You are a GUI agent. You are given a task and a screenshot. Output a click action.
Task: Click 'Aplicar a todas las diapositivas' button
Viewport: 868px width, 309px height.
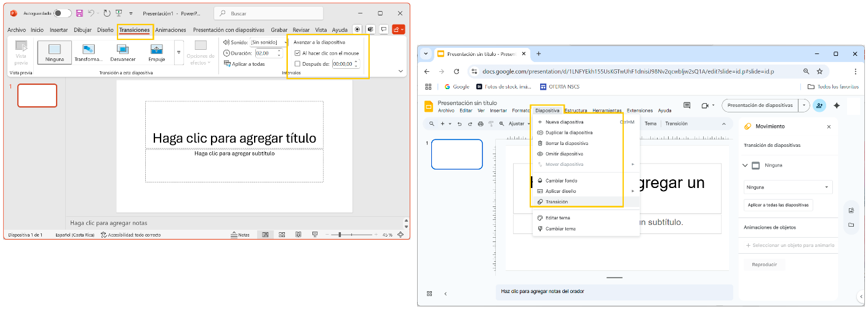pyautogui.click(x=778, y=205)
